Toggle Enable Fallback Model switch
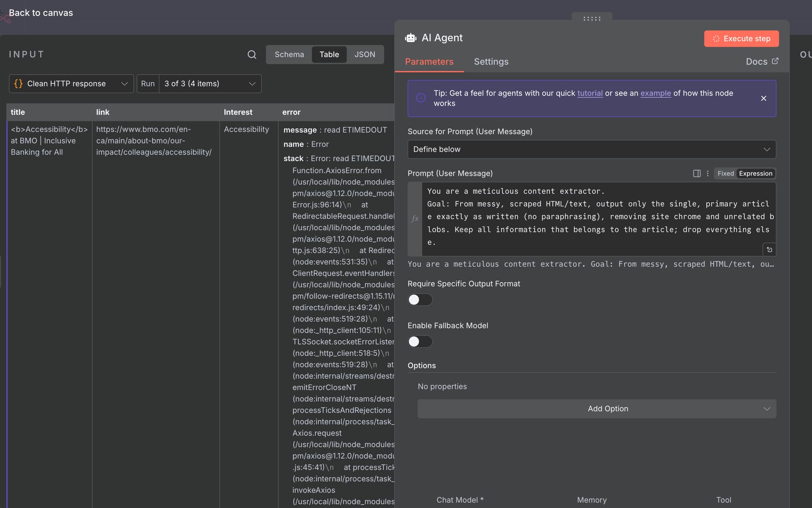The height and width of the screenshot is (508, 812). pos(420,341)
